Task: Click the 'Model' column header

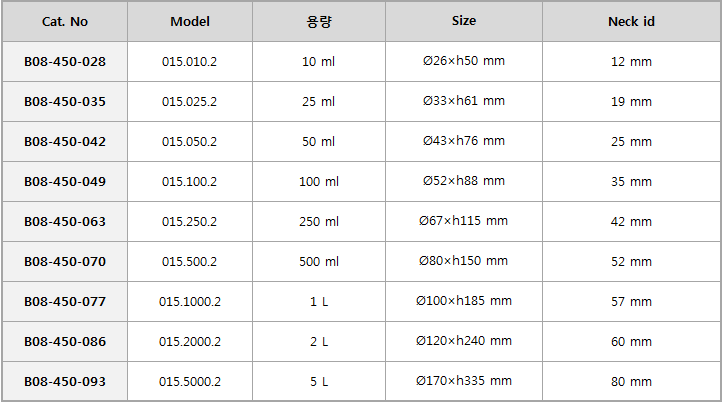Action: click(190, 22)
